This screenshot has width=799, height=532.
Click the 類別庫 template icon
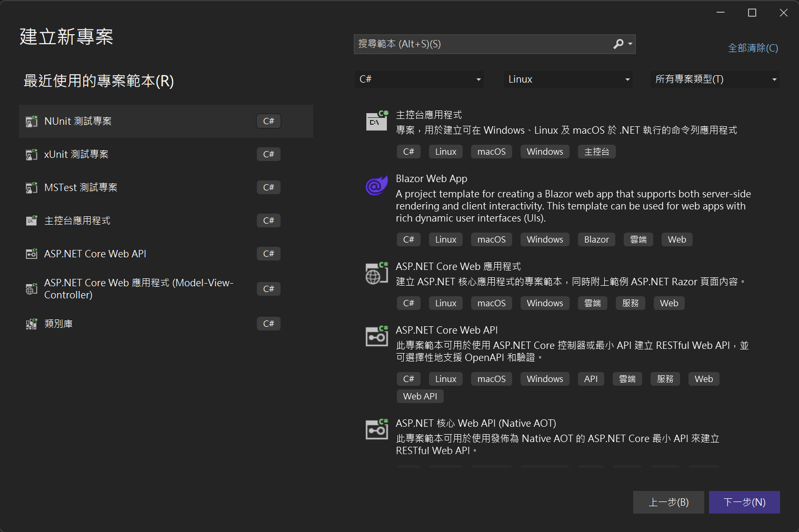point(32,324)
